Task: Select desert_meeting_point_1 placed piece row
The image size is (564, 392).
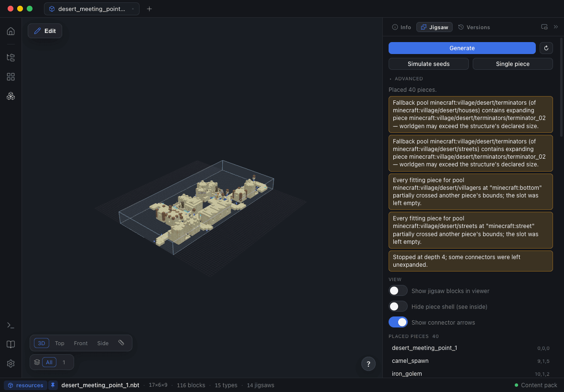Action: pos(470,348)
